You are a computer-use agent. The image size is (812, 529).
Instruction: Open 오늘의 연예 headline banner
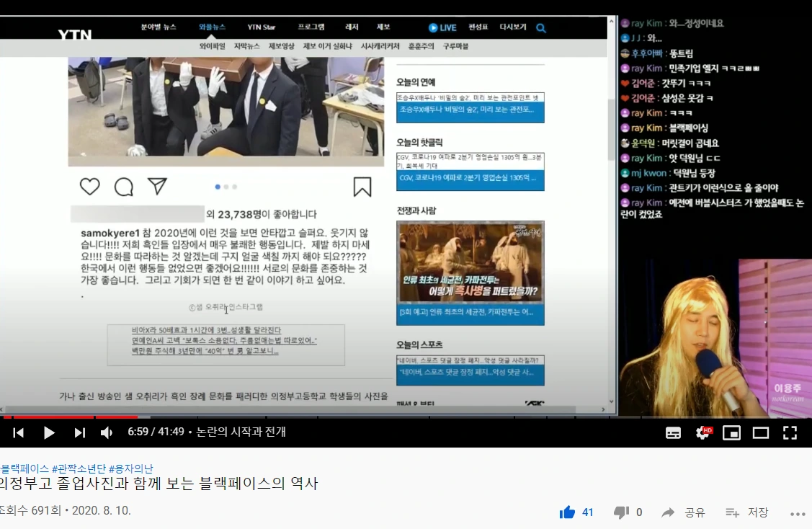click(470, 108)
